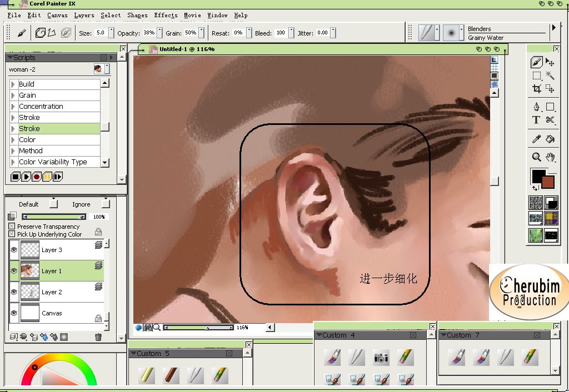Select the Text tool
569x392 pixels.
536,120
